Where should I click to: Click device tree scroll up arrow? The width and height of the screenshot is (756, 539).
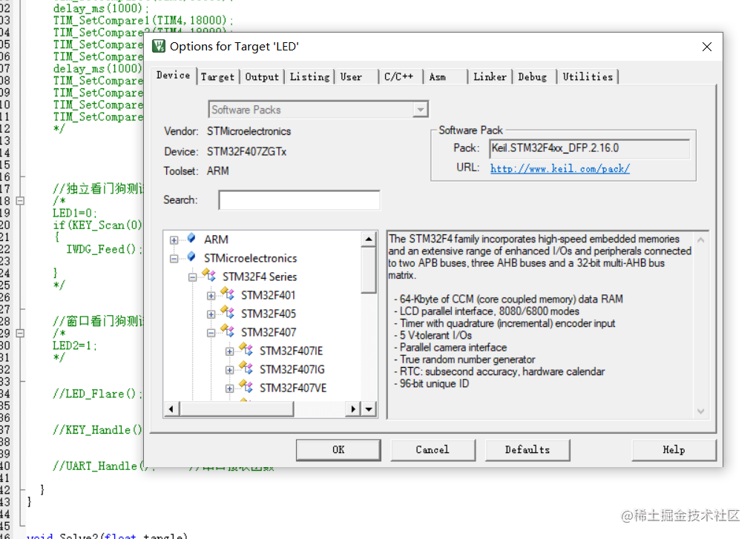click(x=369, y=239)
